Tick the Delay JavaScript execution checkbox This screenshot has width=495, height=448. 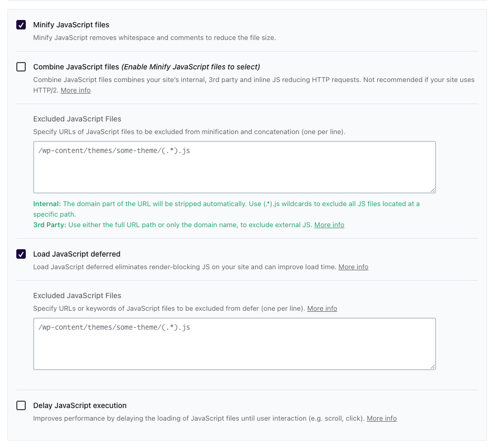21,405
